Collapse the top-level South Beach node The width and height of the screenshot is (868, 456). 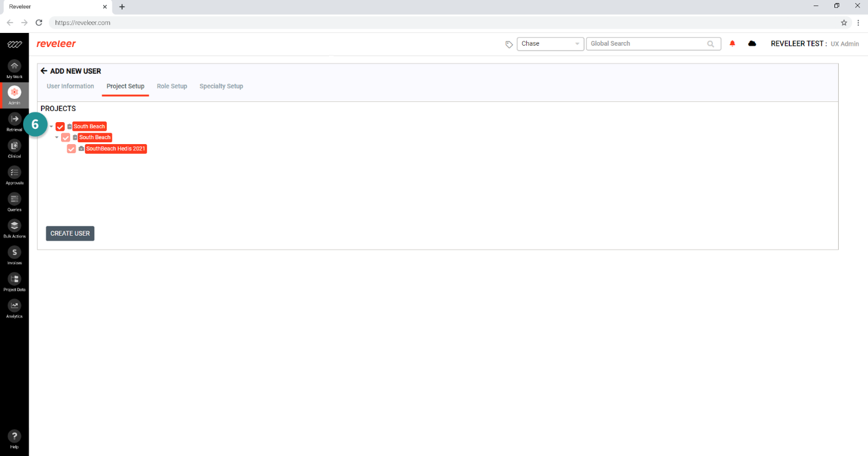click(x=51, y=126)
